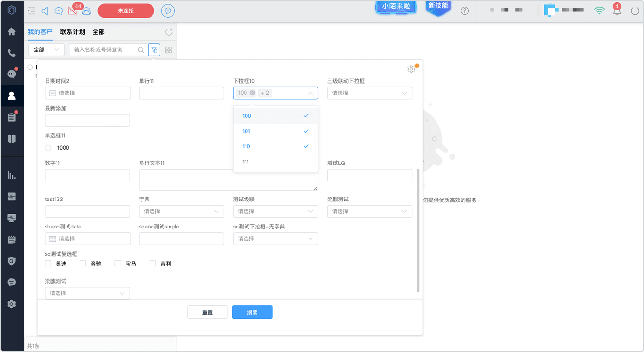The height and width of the screenshot is (352, 644).
Task: Open the notification bell icon
Action: (x=616, y=10)
